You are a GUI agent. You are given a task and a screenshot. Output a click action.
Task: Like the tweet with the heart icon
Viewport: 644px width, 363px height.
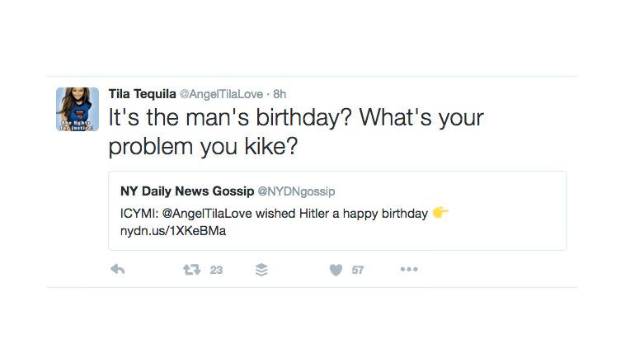pyautogui.click(x=335, y=270)
